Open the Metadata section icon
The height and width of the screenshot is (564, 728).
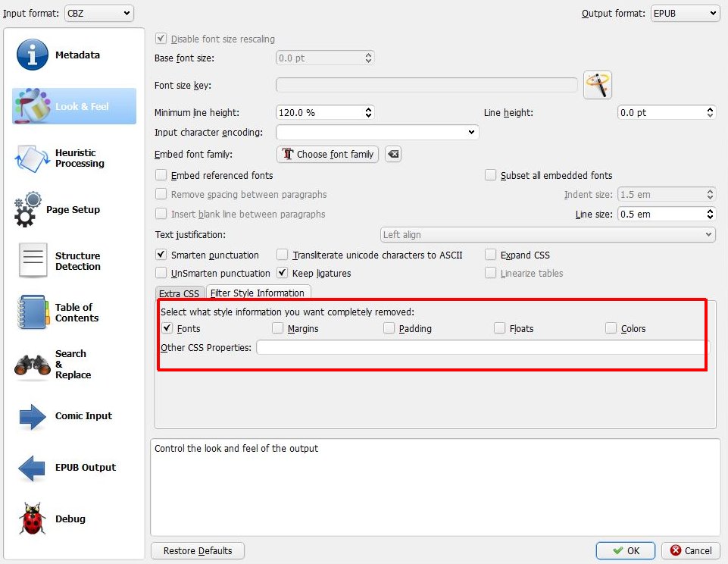[32, 55]
